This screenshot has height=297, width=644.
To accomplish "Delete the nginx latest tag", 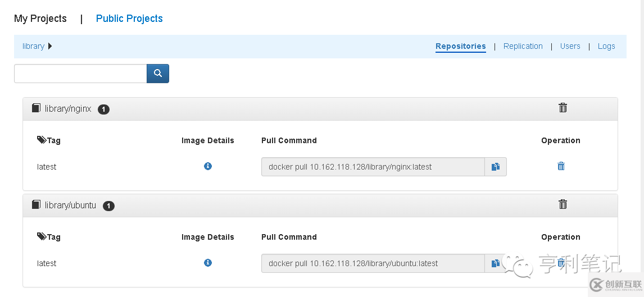I will (561, 166).
